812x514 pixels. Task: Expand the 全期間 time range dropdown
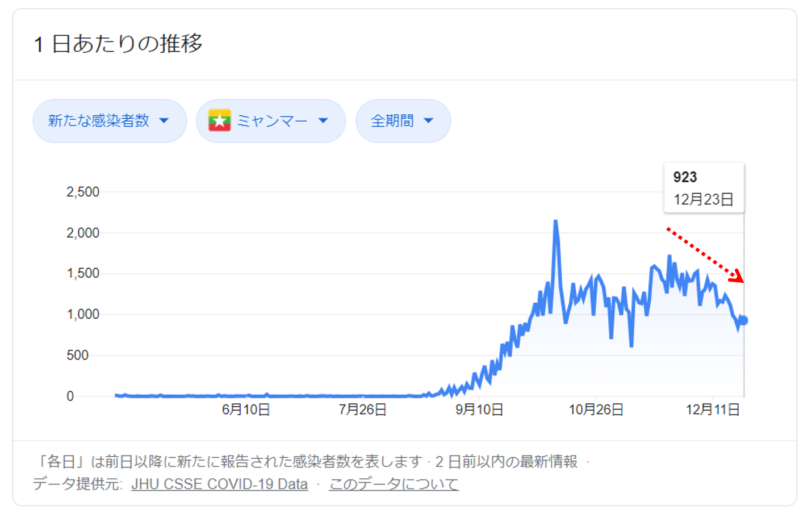pos(403,120)
